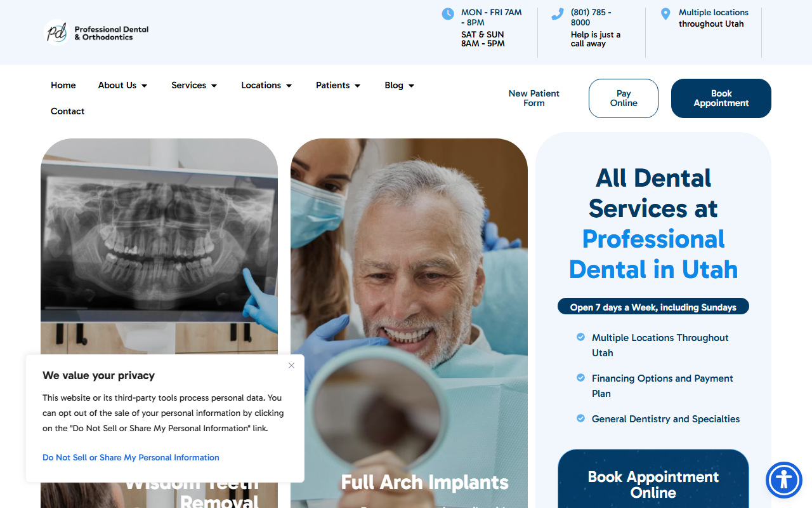
Task: Open the Services menu
Action: point(188,85)
